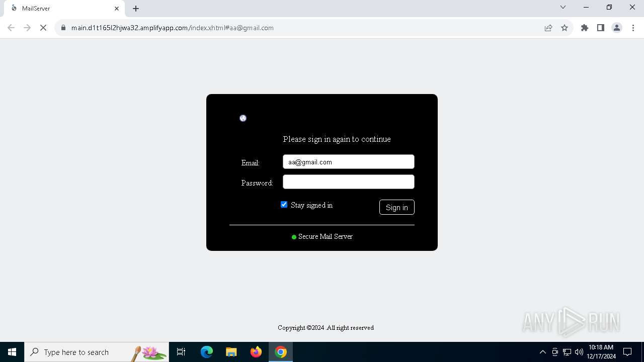
Task: Open Chrome profile avatar
Action: click(617, 28)
